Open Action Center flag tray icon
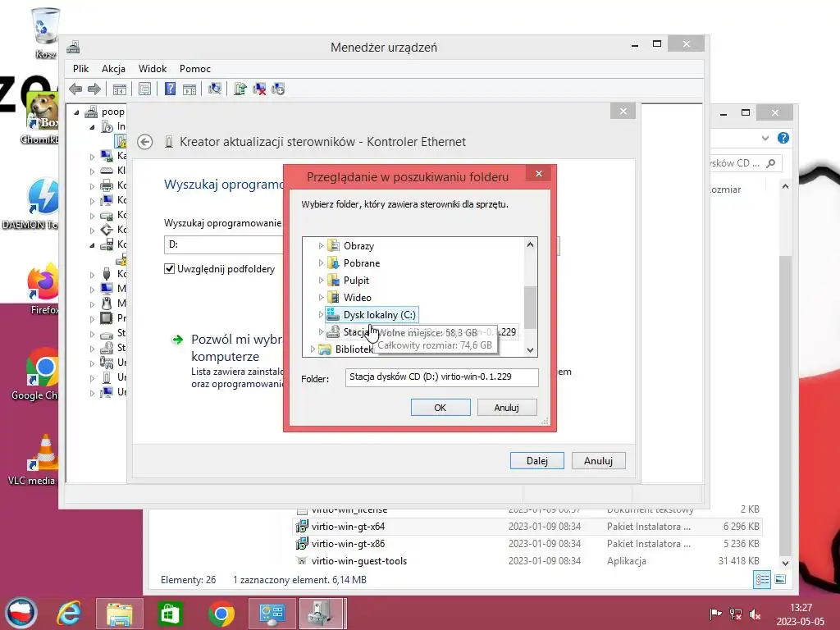The width and height of the screenshot is (840, 630). [715, 614]
